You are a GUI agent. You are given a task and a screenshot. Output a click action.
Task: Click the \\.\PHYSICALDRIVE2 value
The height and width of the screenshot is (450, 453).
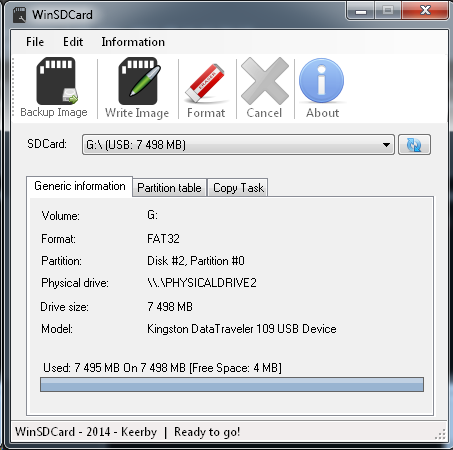coord(202,283)
